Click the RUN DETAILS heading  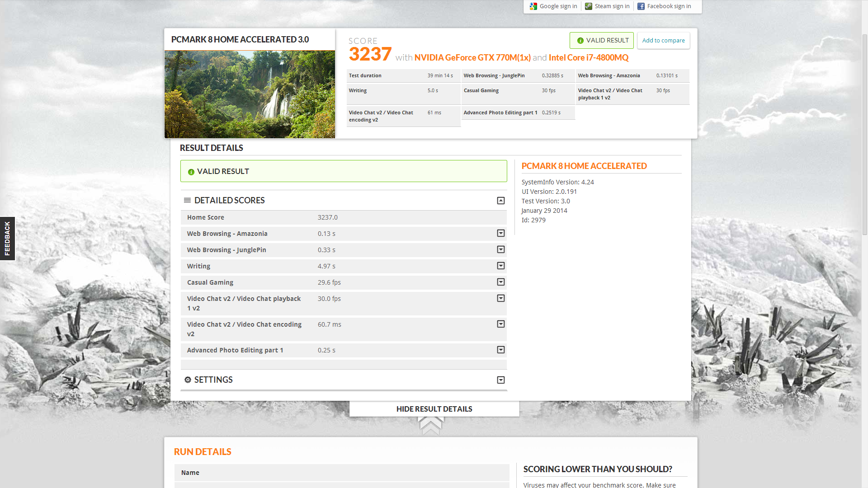point(203,452)
